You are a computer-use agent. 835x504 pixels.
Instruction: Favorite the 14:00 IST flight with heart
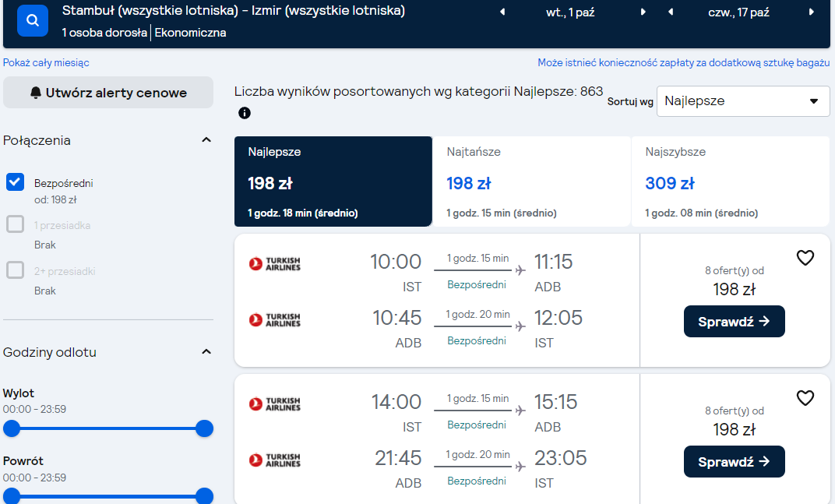[x=805, y=398]
